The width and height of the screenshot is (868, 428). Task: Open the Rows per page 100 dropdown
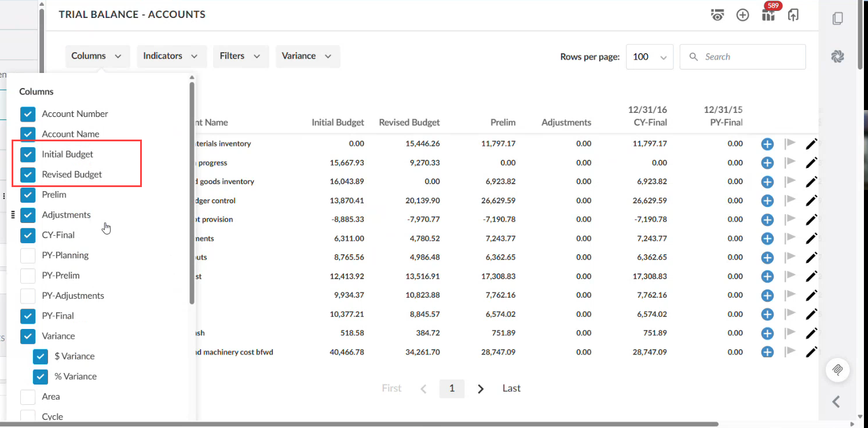[650, 57]
